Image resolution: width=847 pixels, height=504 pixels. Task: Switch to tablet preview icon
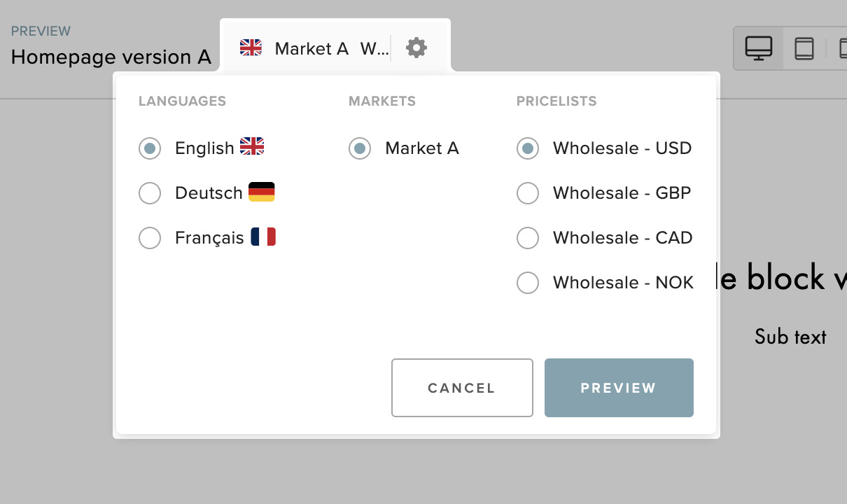[x=804, y=48]
